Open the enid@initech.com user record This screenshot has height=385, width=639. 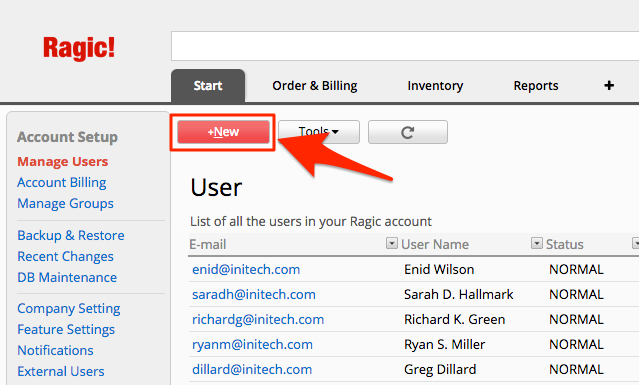246,269
